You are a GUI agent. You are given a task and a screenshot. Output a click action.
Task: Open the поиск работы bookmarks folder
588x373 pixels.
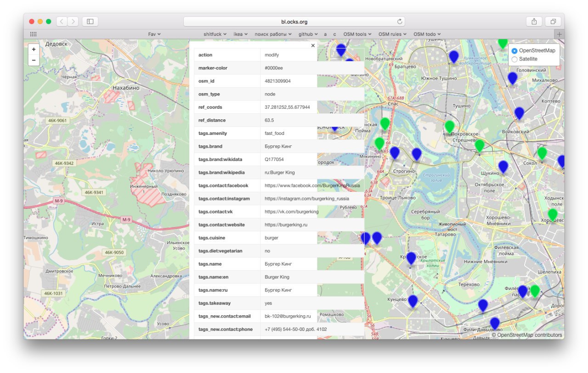click(x=273, y=34)
